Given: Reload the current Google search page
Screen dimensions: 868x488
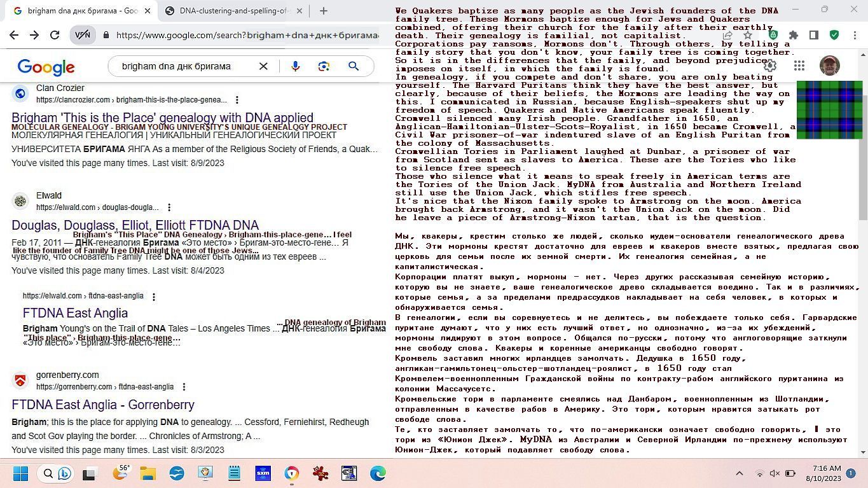Looking at the screenshot, I should (55, 36).
